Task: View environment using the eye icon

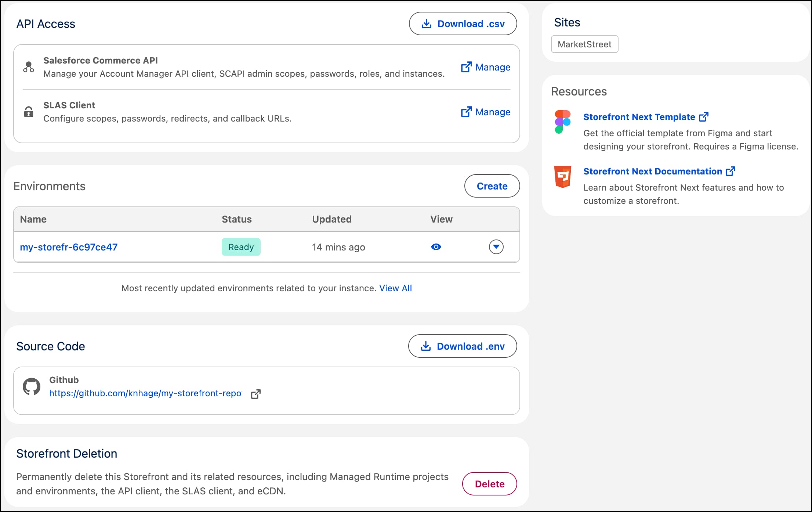Action: [436, 247]
